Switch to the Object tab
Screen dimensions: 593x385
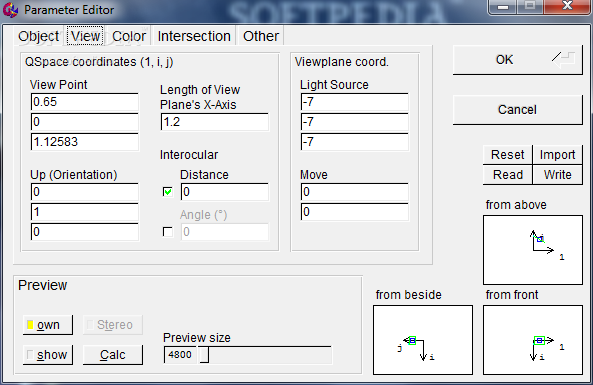point(39,36)
